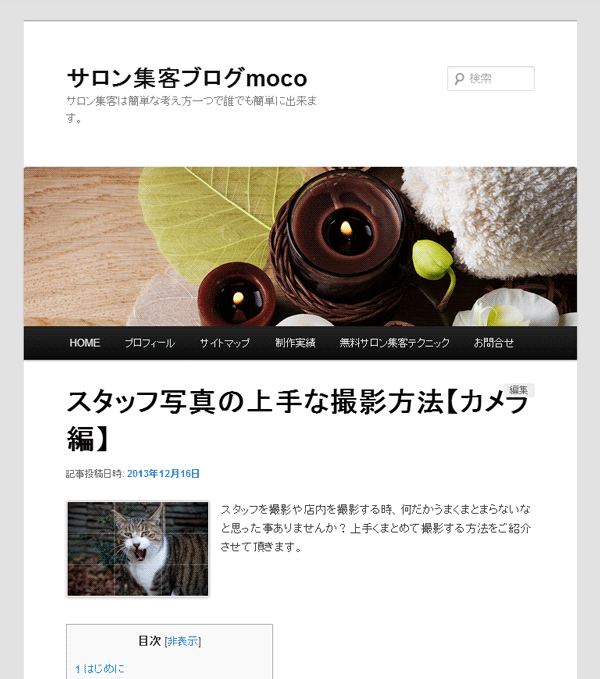Open the お問合せ contact page
The image size is (600, 679).
(x=494, y=343)
